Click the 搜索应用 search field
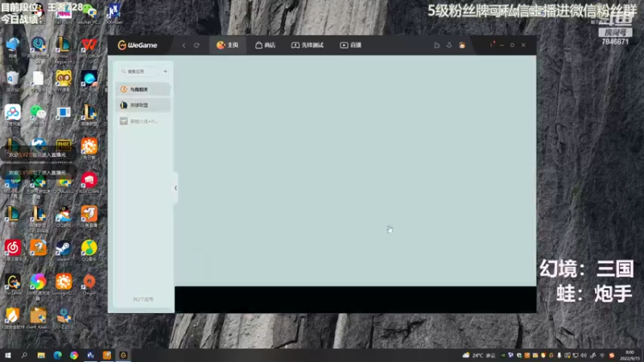The width and height of the screenshot is (644, 362). [139, 72]
